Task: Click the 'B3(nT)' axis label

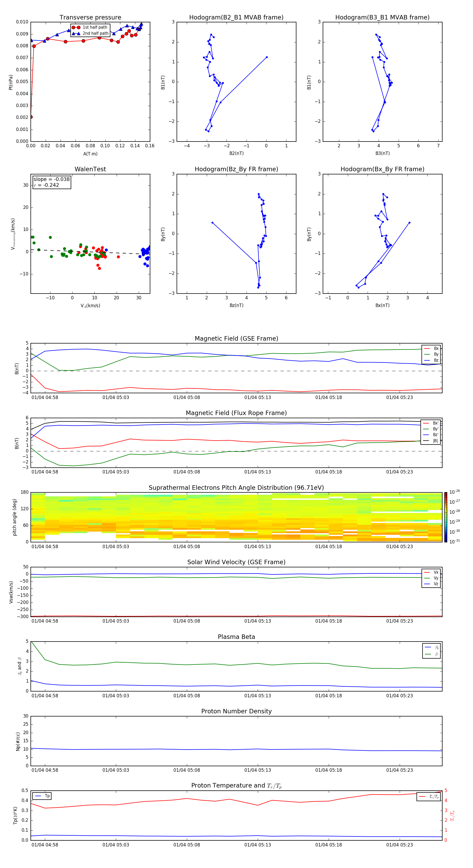Action: click(x=382, y=153)
